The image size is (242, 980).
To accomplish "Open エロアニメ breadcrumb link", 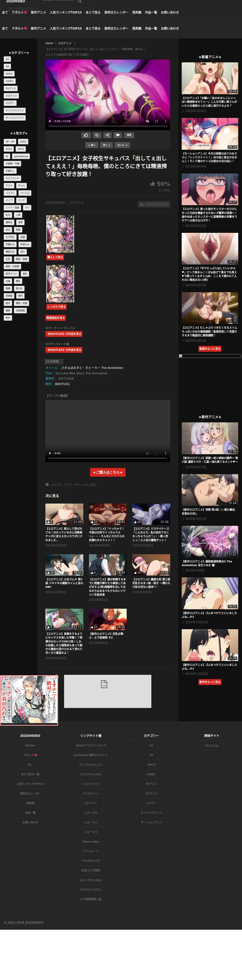I will [65, 43].
